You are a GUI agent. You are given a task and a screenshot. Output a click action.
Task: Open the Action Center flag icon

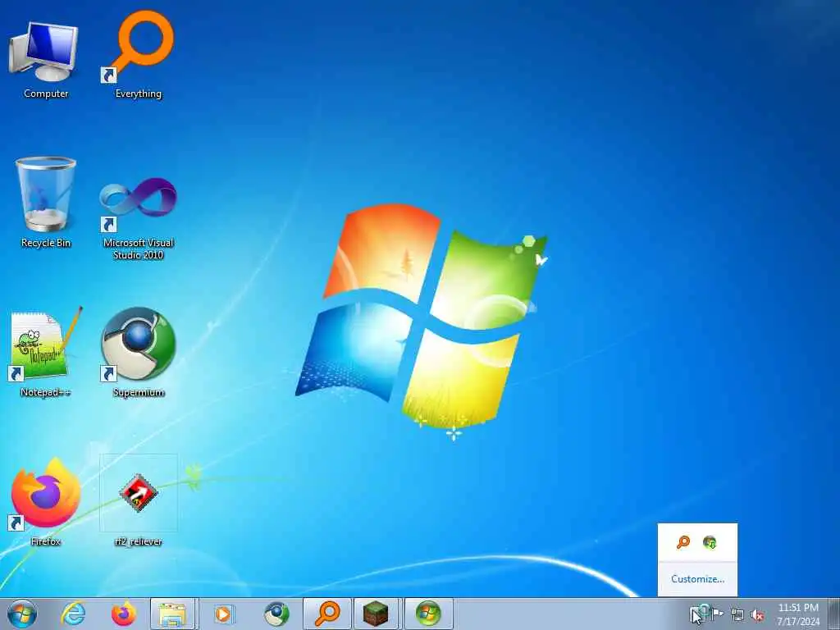tap(718, 614)
